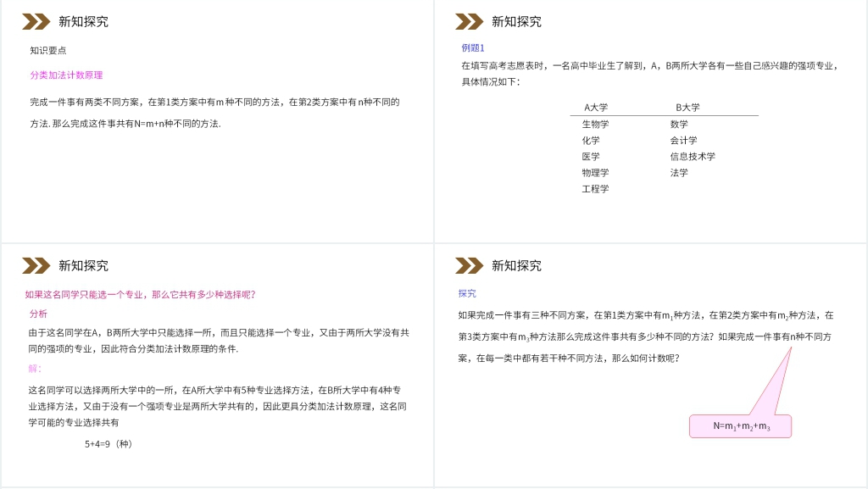Click the line starting 完成一件事有两类不同方案

coord(214,103)
